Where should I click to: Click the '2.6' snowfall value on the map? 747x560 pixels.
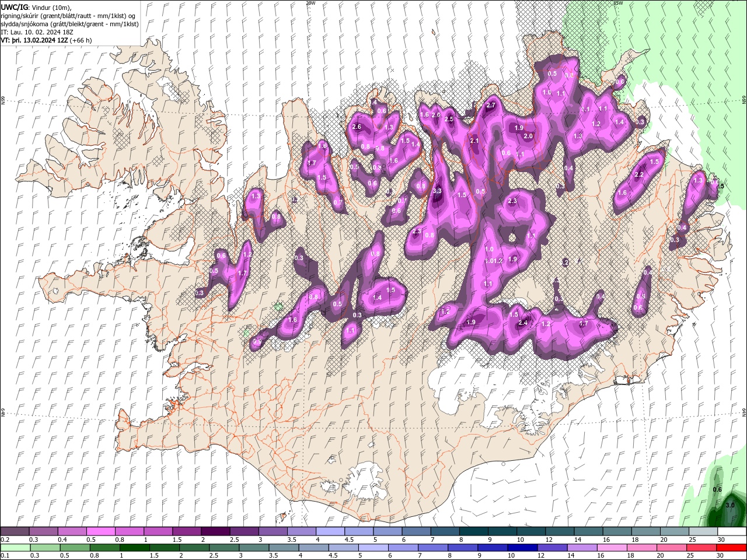click(x=357, y=127)
